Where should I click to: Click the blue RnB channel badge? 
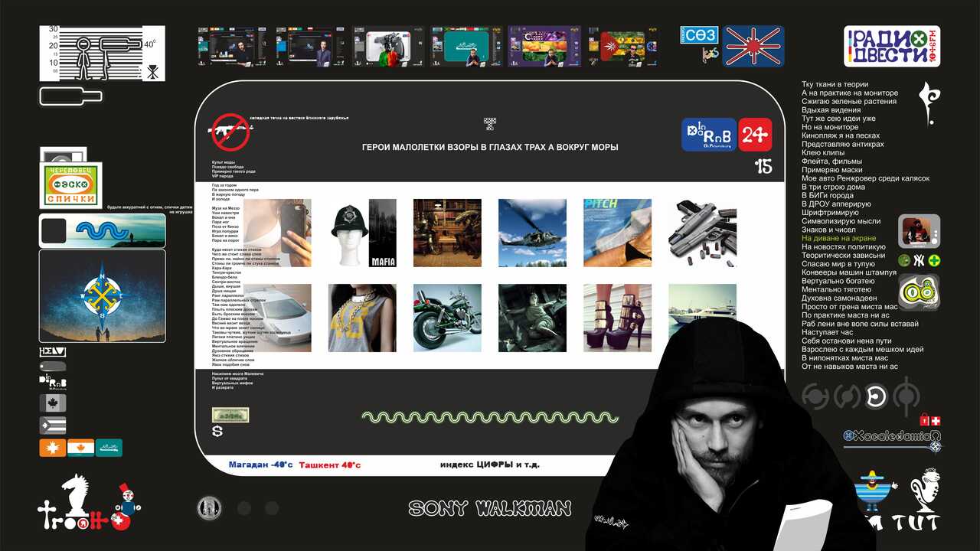(708, 135)
